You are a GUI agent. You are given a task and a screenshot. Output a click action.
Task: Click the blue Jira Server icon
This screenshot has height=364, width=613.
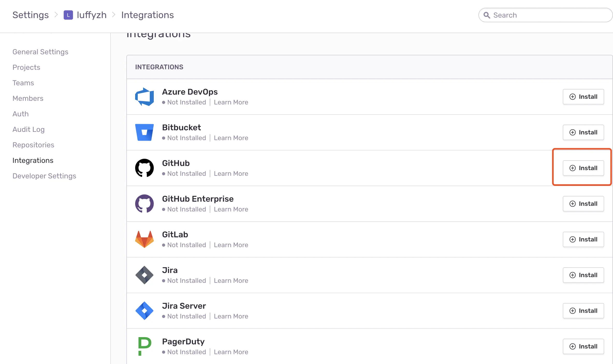tap(144, 311)
